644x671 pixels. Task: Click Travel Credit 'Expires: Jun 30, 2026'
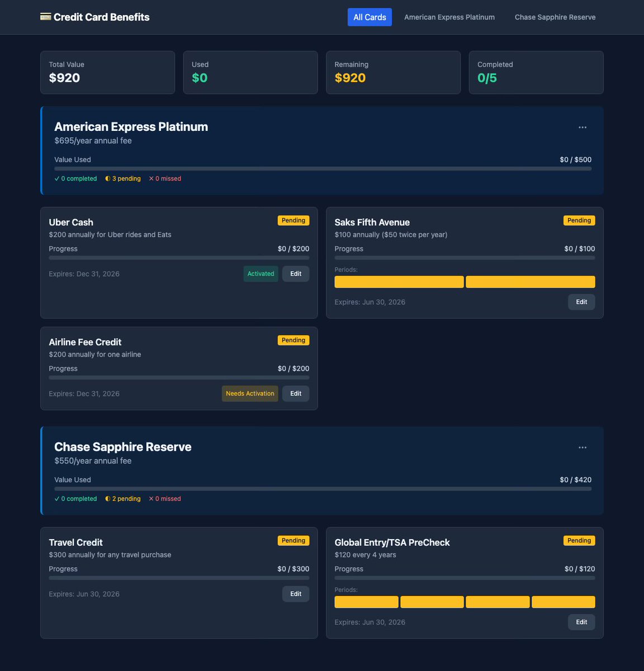click(x=84, y=594)
